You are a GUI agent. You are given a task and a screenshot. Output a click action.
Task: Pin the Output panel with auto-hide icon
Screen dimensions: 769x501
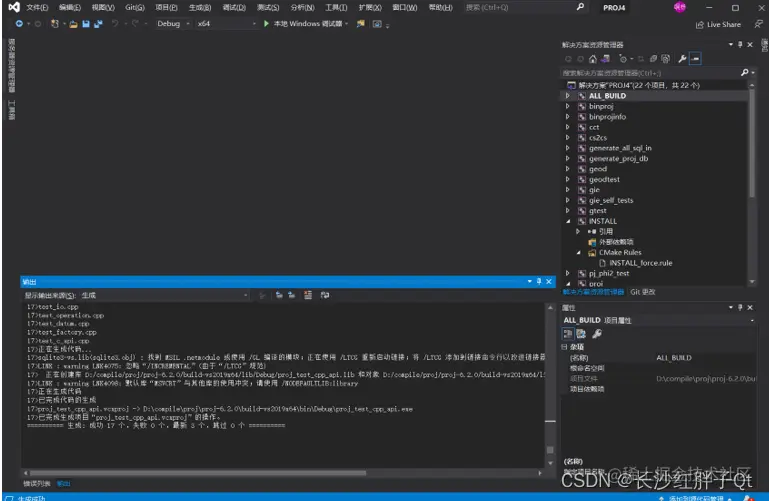click(x=539, y=281)
